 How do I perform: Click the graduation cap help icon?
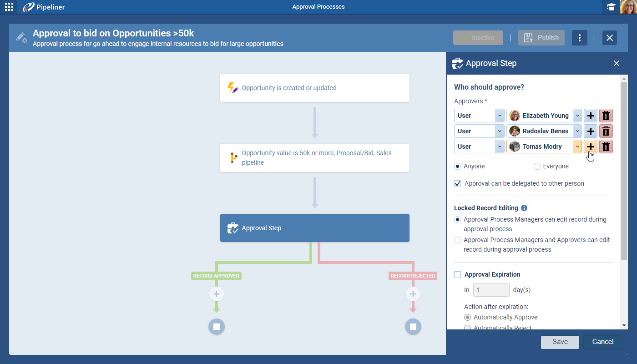(611, 7)
